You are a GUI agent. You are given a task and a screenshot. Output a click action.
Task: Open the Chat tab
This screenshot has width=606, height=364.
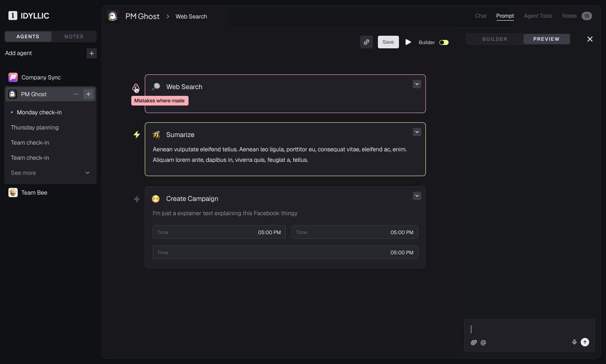pyautogui.click(x=481, y=16)
